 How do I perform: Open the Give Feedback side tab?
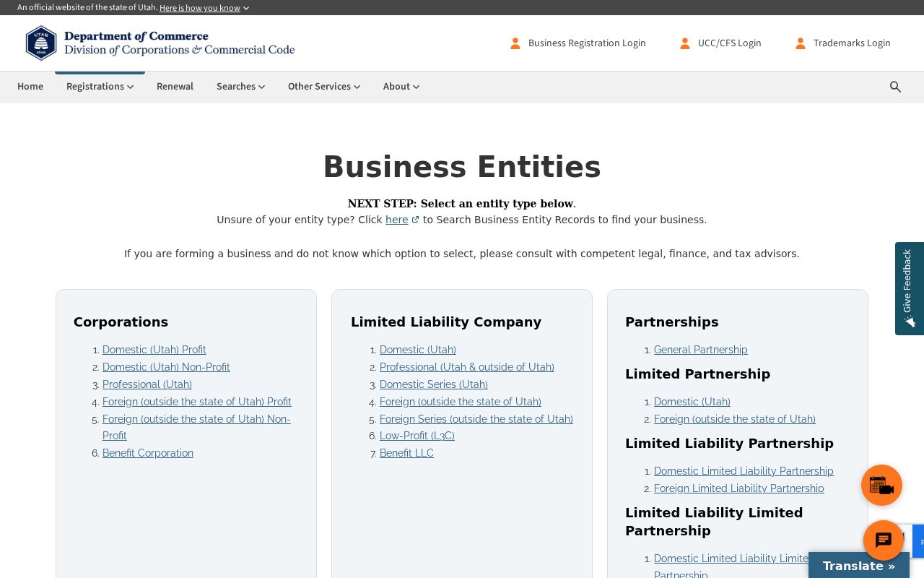click(910, 288)
